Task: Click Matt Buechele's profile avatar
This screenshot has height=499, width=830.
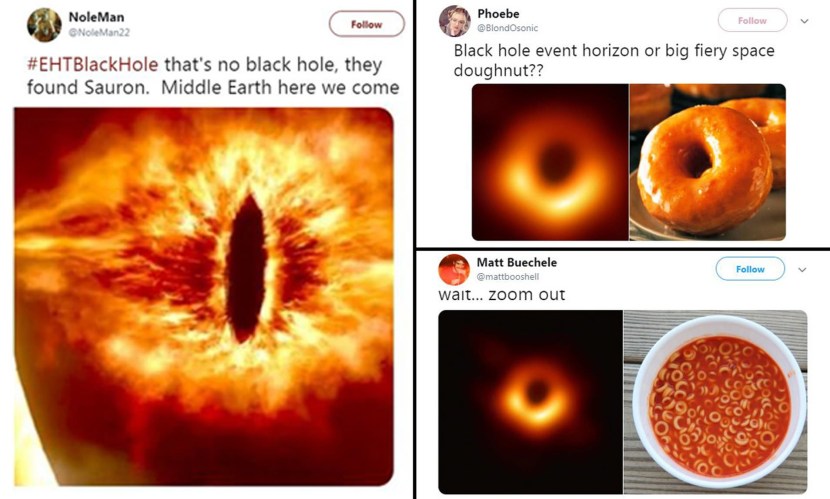Action: [x=454, y=269]
